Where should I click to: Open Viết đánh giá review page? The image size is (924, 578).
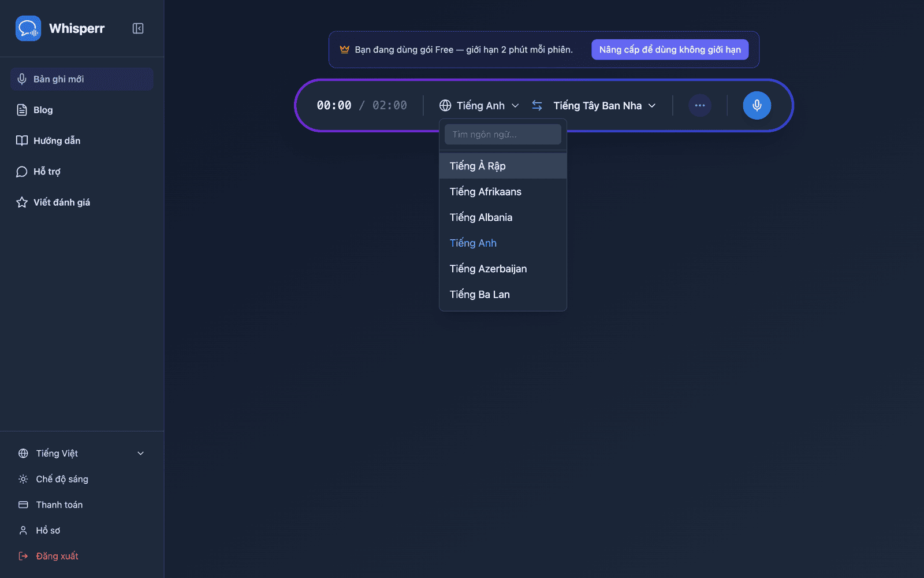pyautogui.click(x=81, y=202)
